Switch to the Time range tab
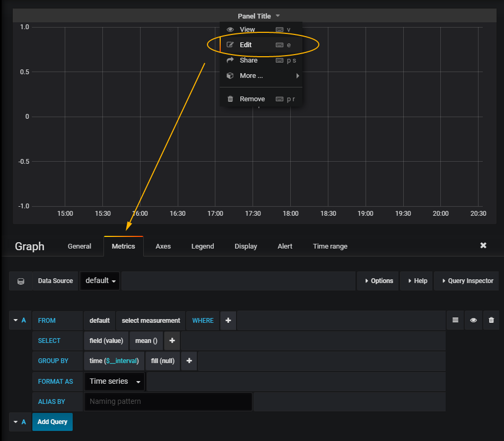This screenshot has height=441, width=504. (x=330, y=246)
